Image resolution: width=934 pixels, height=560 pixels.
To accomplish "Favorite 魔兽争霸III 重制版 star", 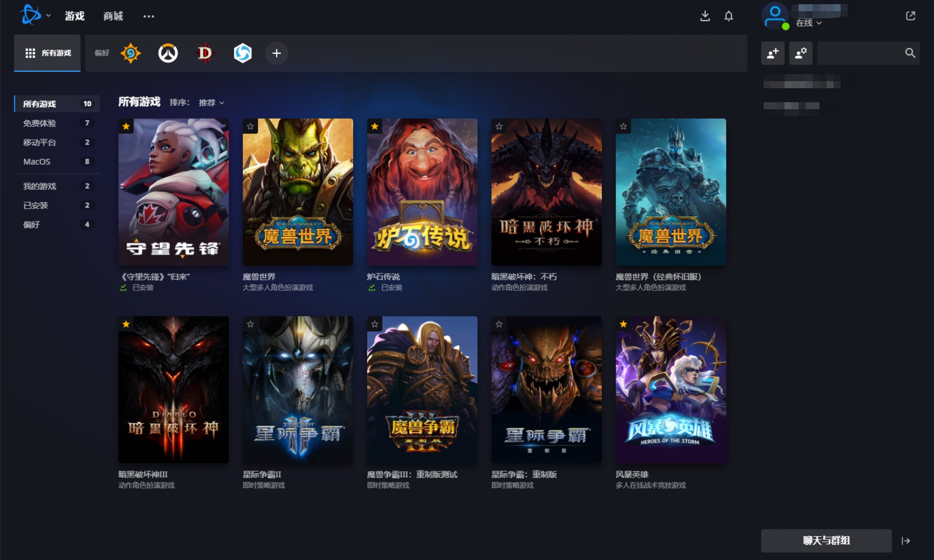I will pyautogui.click(x=375, y=324).
